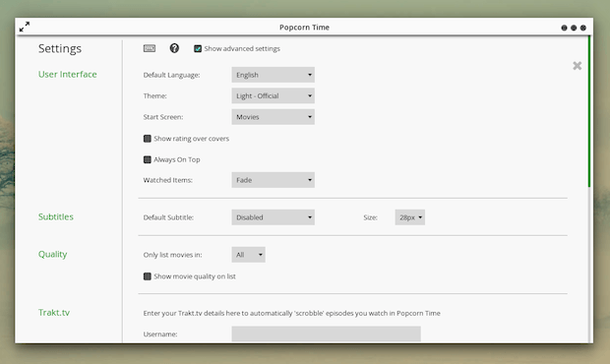The image size is (610, 364).
Task: Click the last window control dot
Action: coord(582,28)
